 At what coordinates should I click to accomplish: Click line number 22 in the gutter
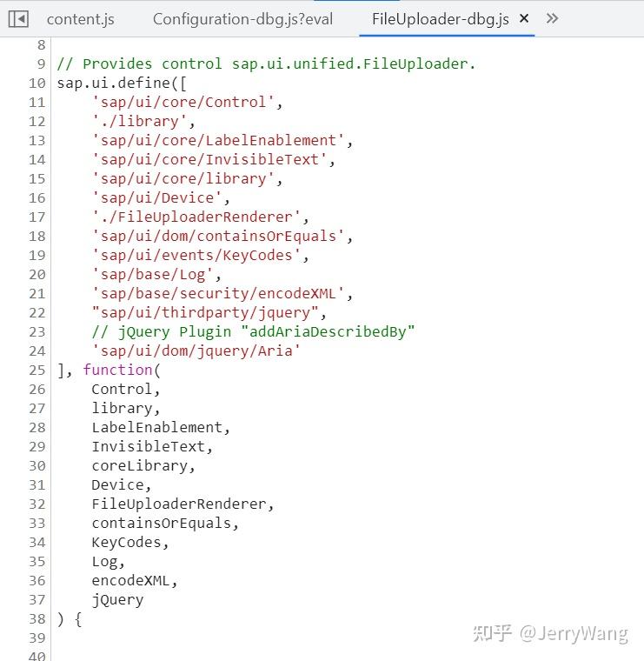coord(37,313)
